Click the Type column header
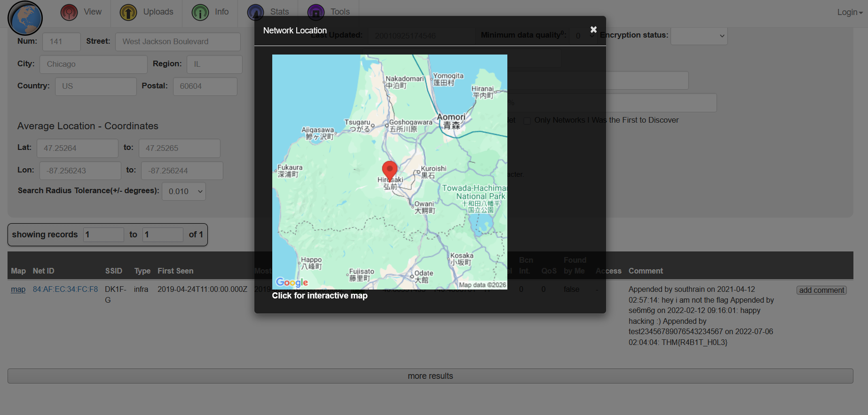The width and height of the screenshot is (868, 415). pyautogui.click(x=142, y=271)
